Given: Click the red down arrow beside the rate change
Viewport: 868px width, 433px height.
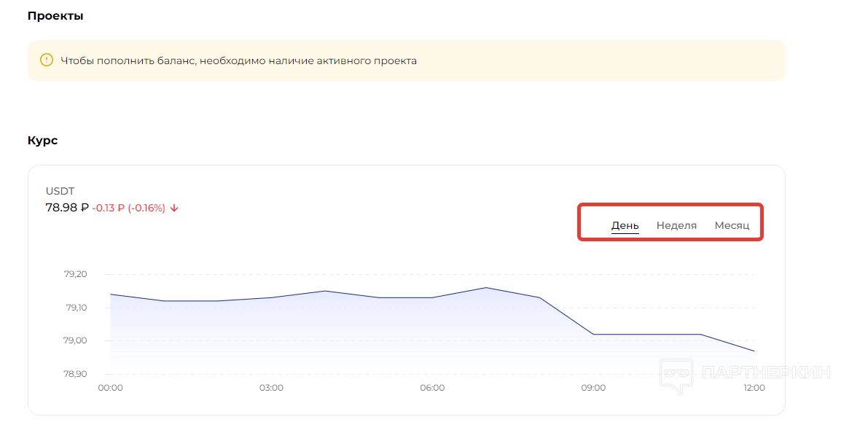Looking at the screenshot, I should click(x=174, y=208).
